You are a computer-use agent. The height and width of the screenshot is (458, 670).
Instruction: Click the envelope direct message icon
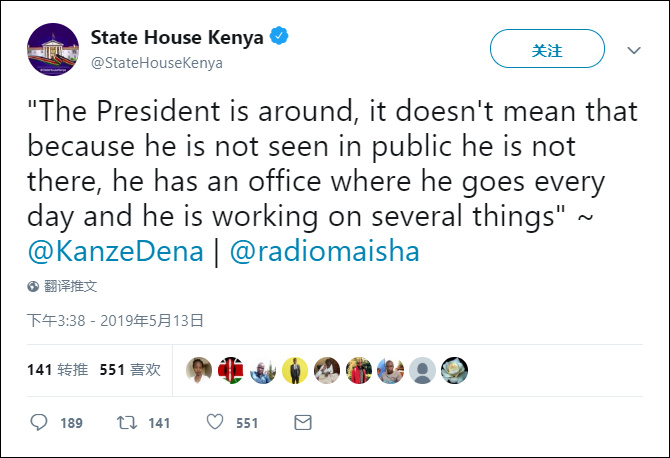(302, 423)
